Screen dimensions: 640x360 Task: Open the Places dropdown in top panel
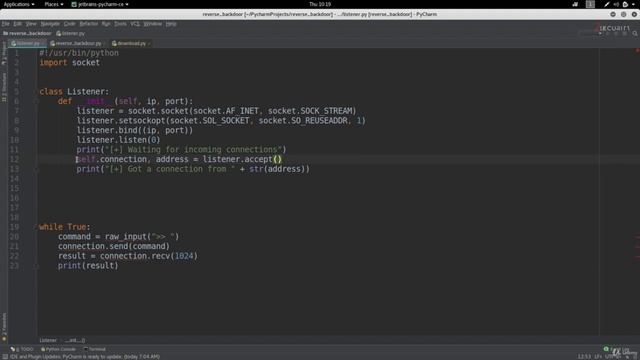[x=54, y=4]
